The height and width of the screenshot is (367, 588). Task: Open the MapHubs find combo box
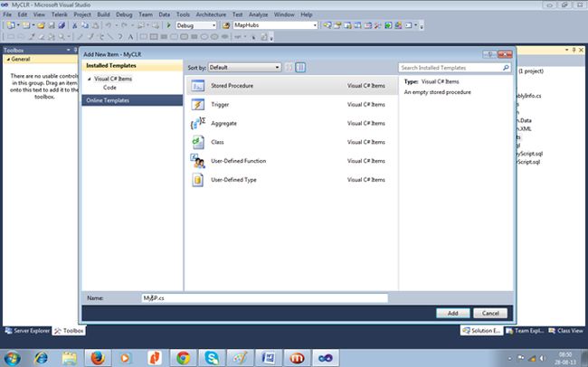pyautogui.click(x=276, y=25)
